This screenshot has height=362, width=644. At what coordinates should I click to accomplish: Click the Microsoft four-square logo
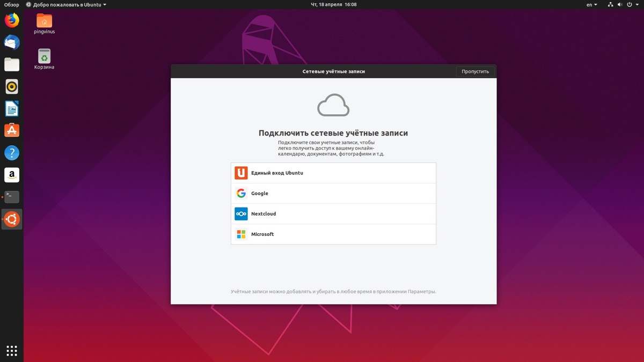(x=241, y=234)
